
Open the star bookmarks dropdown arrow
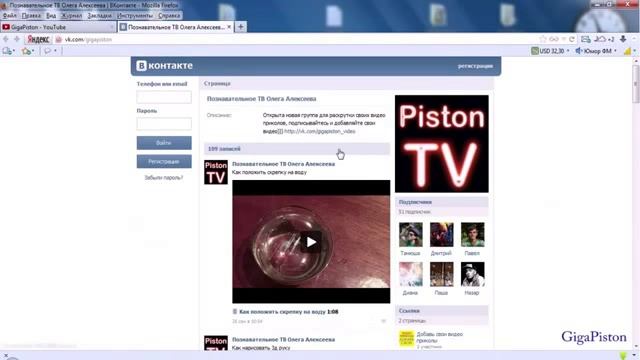33,51
